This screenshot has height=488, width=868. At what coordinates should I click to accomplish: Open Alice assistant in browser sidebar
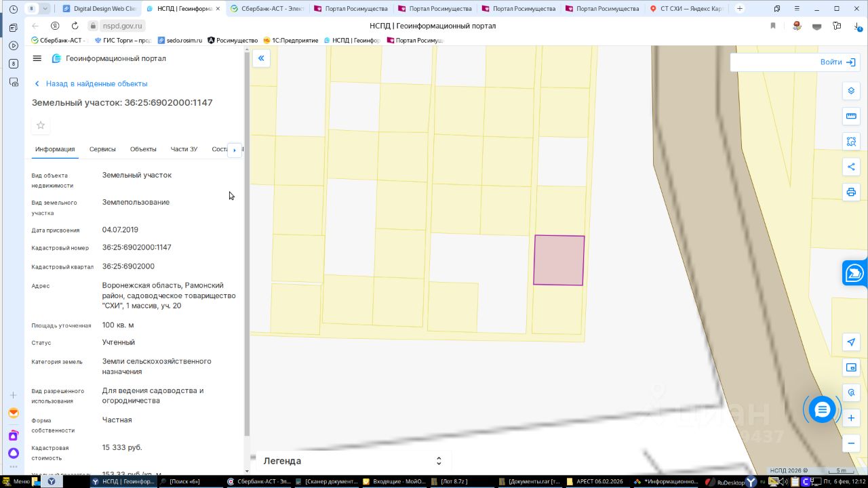coord(14,453)
